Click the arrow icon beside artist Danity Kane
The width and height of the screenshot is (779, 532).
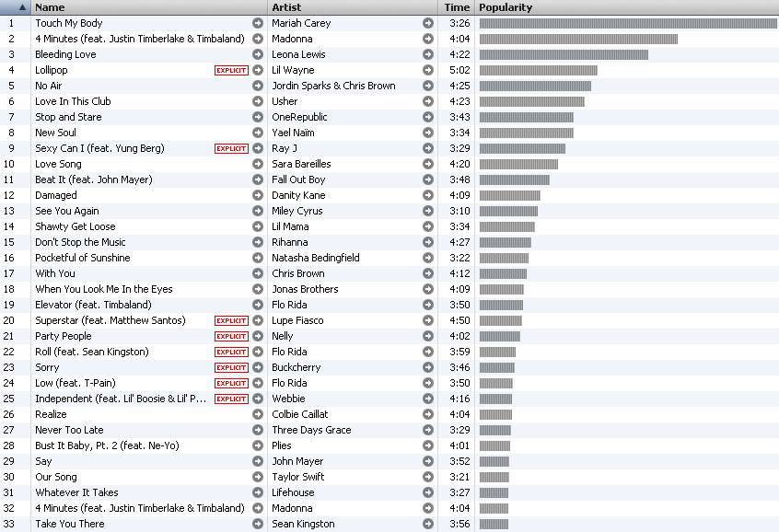[428, 195]
